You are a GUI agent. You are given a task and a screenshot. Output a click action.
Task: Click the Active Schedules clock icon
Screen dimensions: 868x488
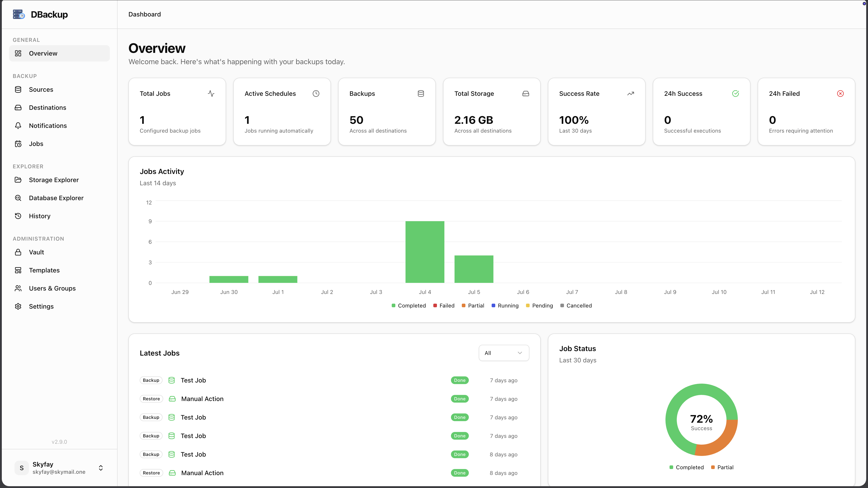pyautogui.click(x=316, y=94)
